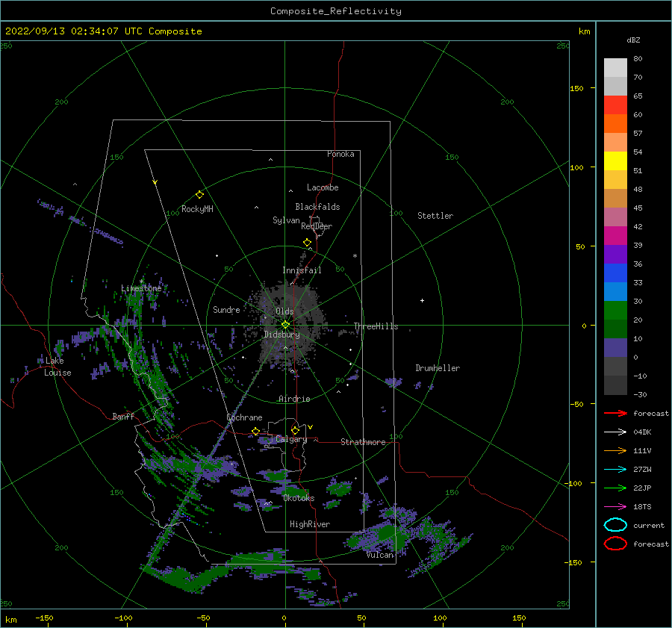This screenshot has width=672, height=628.
Task: Click the Blackfalds label
Action: point(317,207)
